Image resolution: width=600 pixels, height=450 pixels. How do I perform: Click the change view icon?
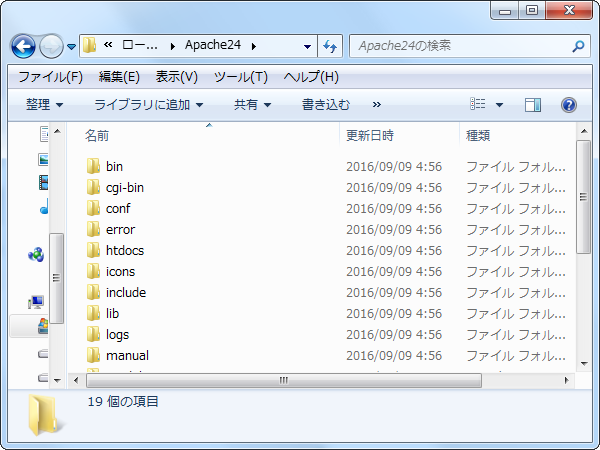click(x=478, y=104)
